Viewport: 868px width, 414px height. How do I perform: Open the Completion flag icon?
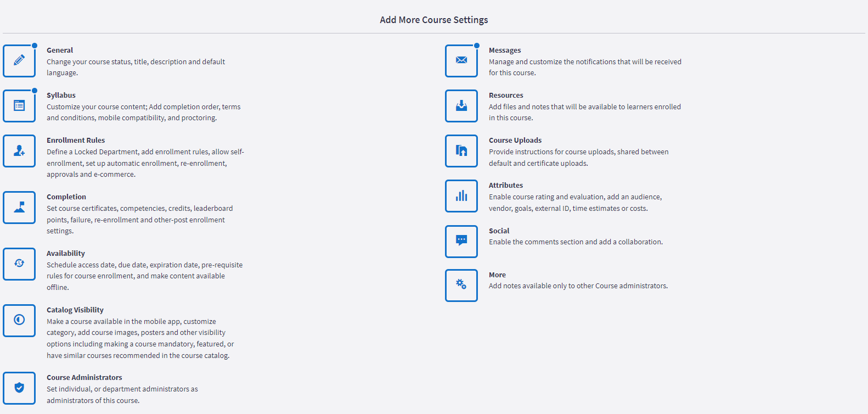pyautogui.click(x=19, y=208)
